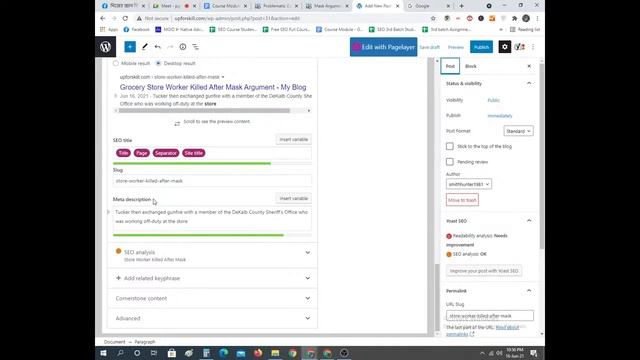Screen dimensions: 640x360
Task: Select the Desktop result radio option
Action: tap(158, 63)
